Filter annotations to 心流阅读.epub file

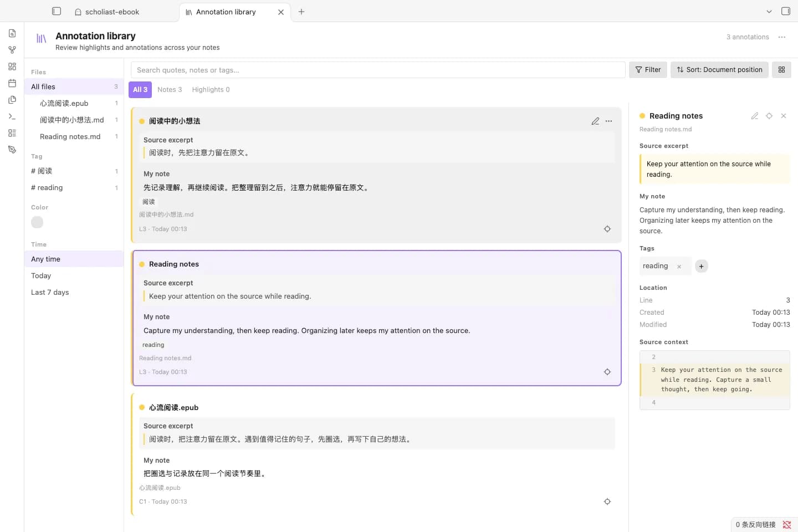tap(74, 104)
